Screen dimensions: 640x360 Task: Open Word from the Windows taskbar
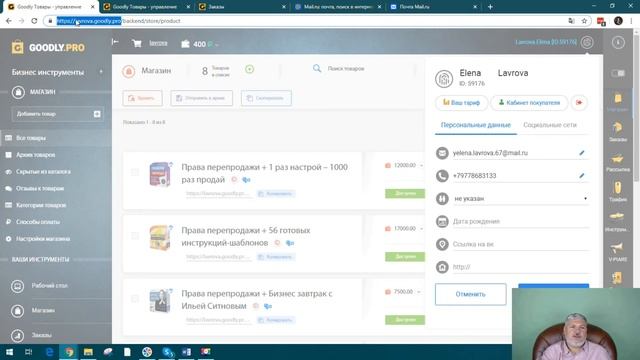pos(186,351)
